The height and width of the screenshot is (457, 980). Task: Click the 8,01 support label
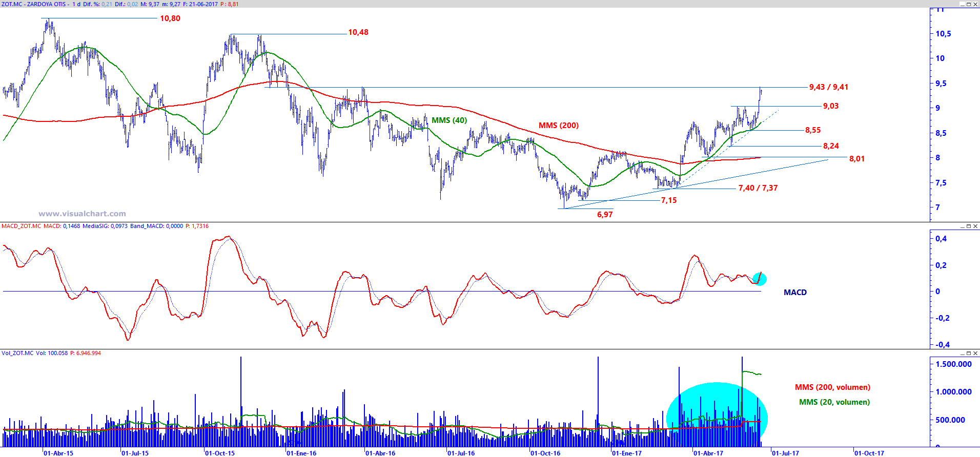(x=857, y=159)
